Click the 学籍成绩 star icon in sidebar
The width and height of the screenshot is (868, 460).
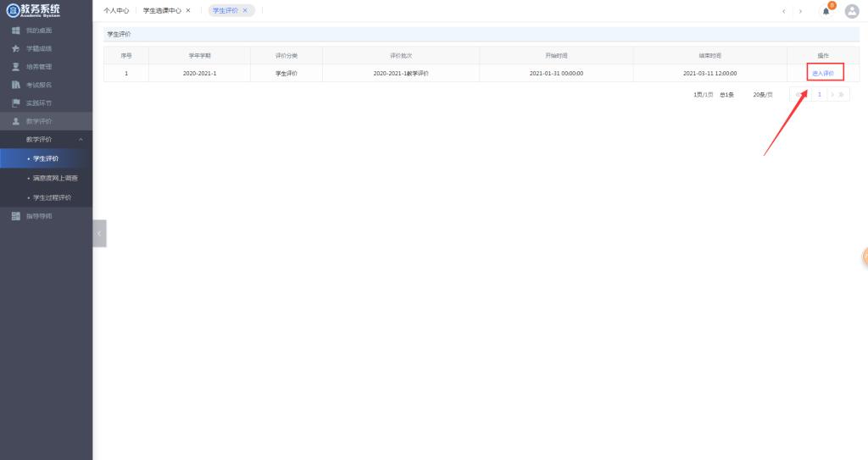[x=15, y=48]
